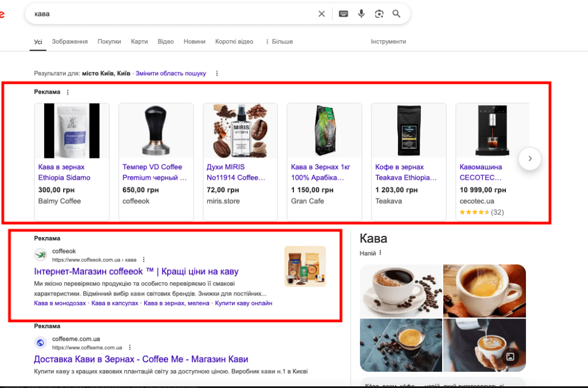This screenshot has height=388, width=588.
Task: Click the coffeeok site favicon
Action: 41,255
